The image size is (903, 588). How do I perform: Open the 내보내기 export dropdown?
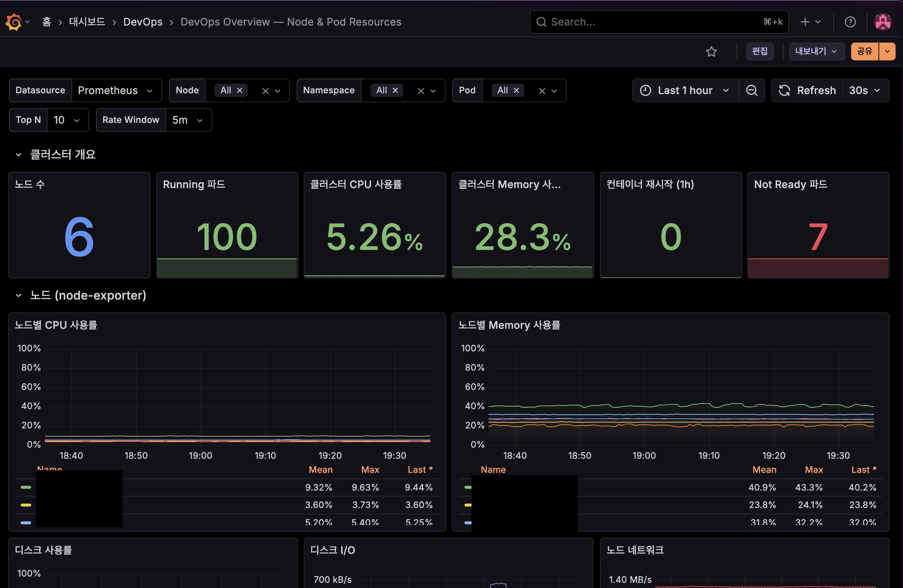point(816,51)
